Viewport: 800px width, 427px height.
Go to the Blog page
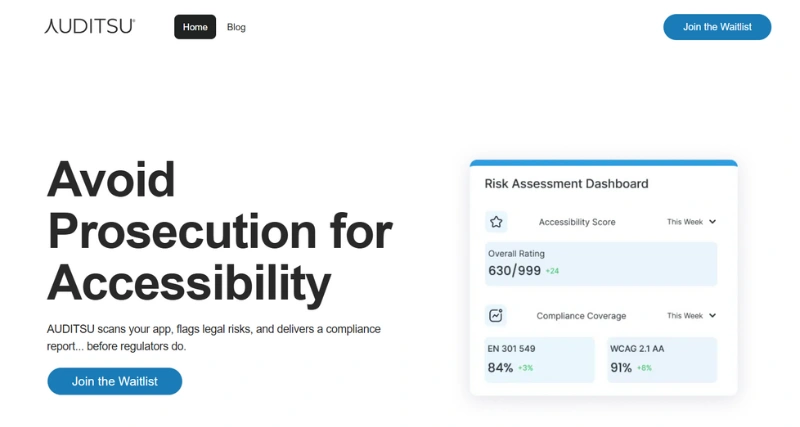[x=236, y=27]
